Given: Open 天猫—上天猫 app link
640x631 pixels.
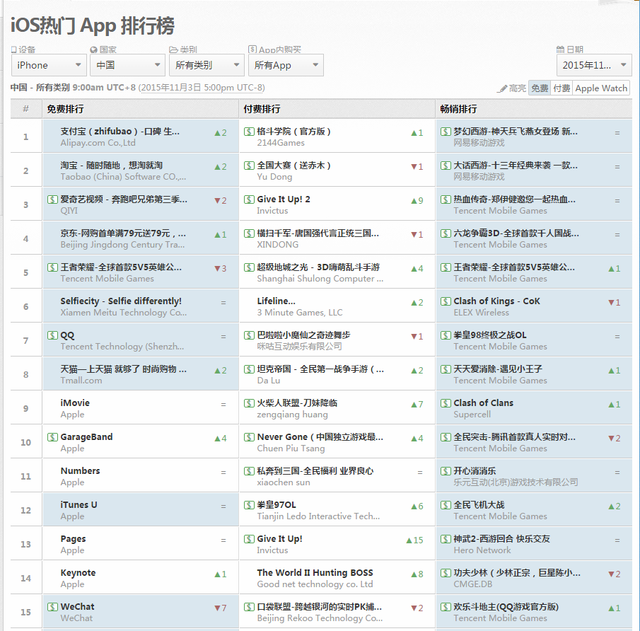Looking at the screenshot, I should pyautogui.click(x=123, y=369).
